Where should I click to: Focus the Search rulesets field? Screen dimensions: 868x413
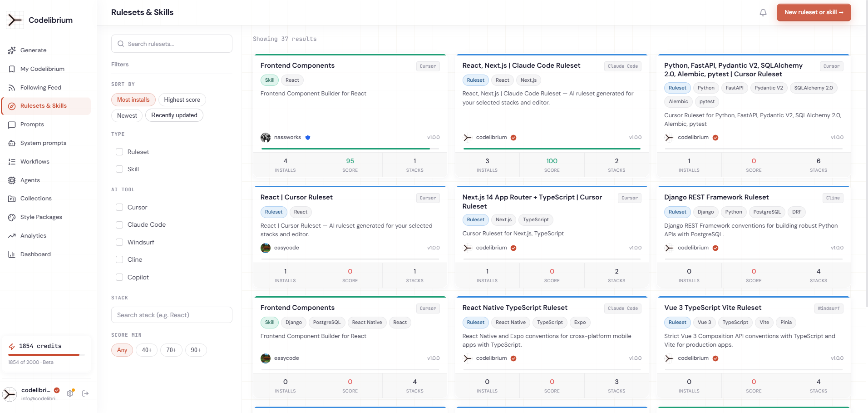point(172,44)
